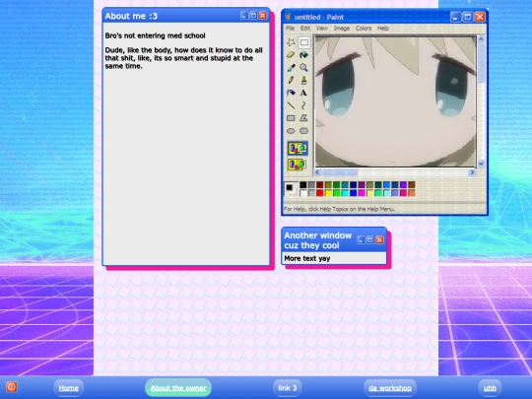Open the Edit menu in Paint
The width and height of the screenshot is (532, 399).
point(305,29)
